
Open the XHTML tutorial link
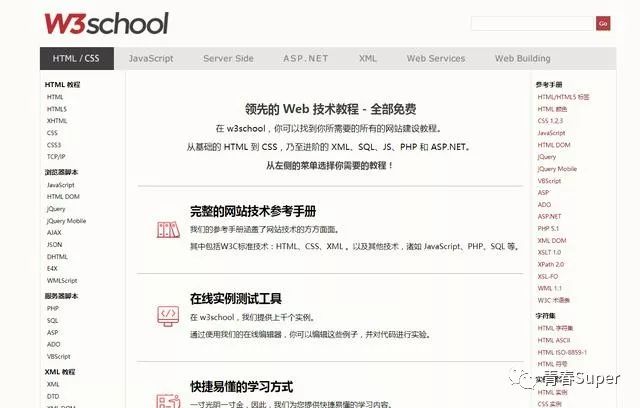tap(57, 121)
